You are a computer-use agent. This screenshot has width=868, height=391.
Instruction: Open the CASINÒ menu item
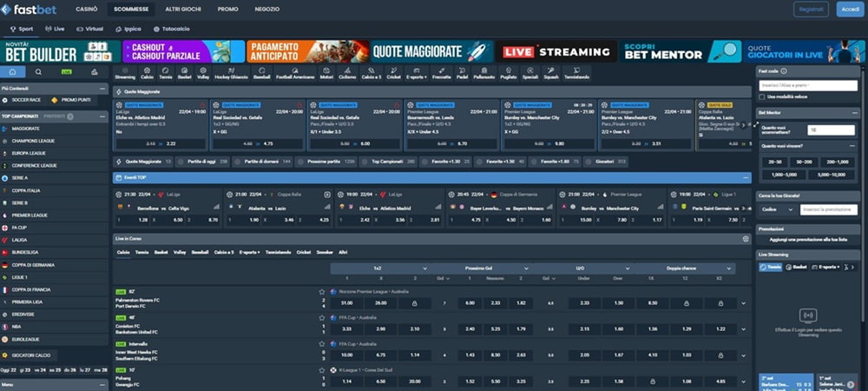pyautogui.click(x=87, y=10)
